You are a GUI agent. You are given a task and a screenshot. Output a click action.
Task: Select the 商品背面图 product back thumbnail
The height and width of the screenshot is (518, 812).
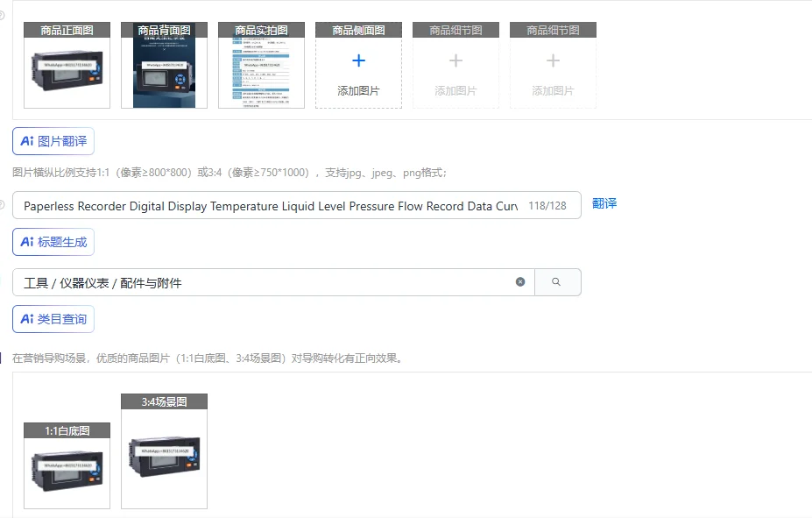tap(164, 64)
